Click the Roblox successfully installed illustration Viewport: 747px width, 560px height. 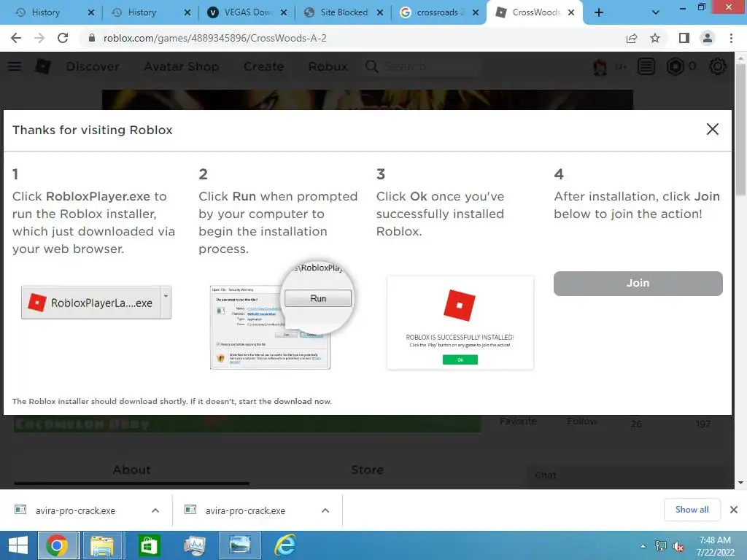pyautogui.click(x=460, y=322)
